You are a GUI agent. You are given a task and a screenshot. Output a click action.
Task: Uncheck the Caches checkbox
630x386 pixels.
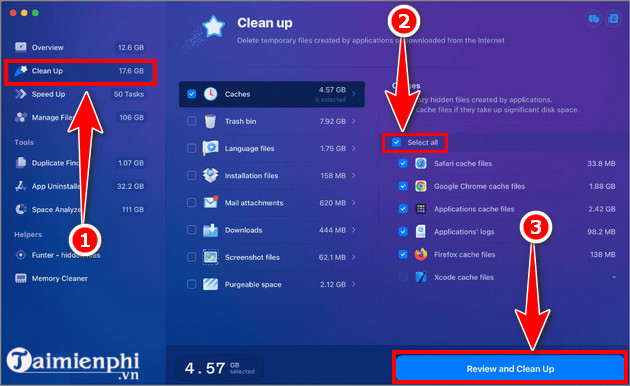point(192,94)
